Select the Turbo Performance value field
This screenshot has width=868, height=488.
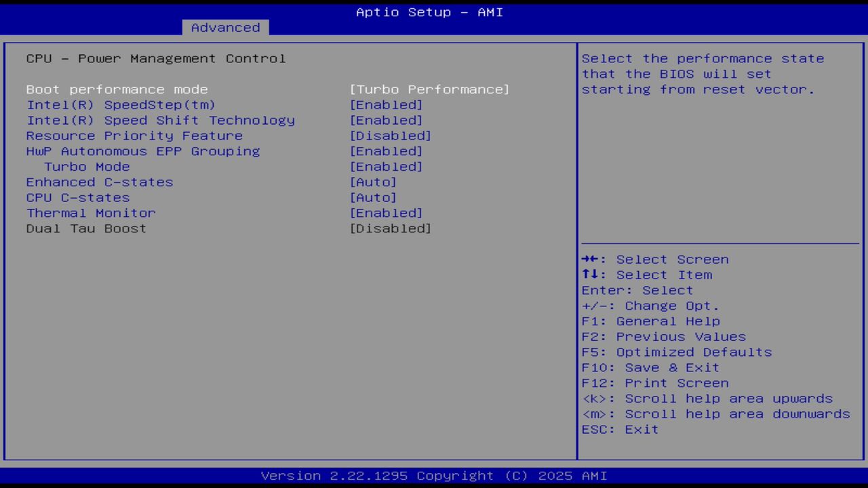[430, 89]
